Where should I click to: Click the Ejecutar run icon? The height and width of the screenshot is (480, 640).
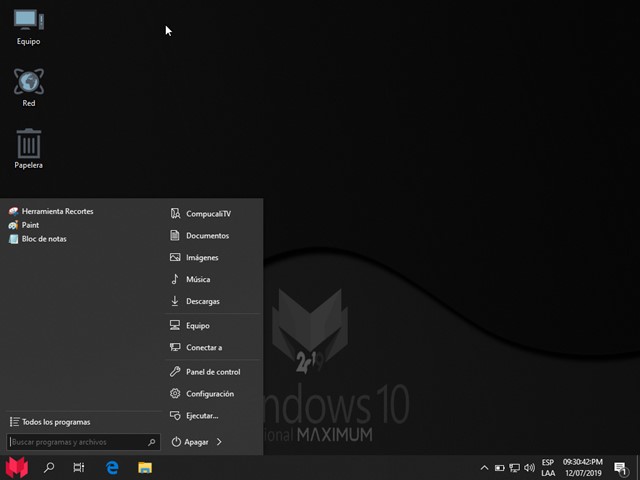(x=175, y=416)
